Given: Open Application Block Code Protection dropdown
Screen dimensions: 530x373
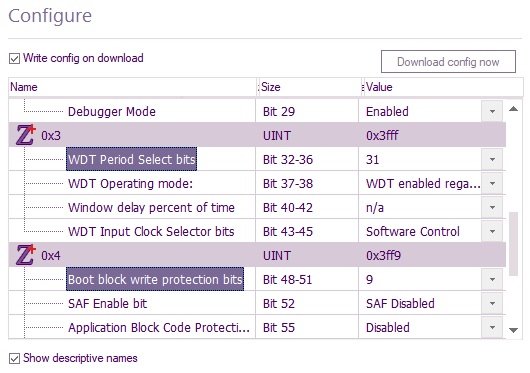Looking at the screenshot, I should point(492,327).
